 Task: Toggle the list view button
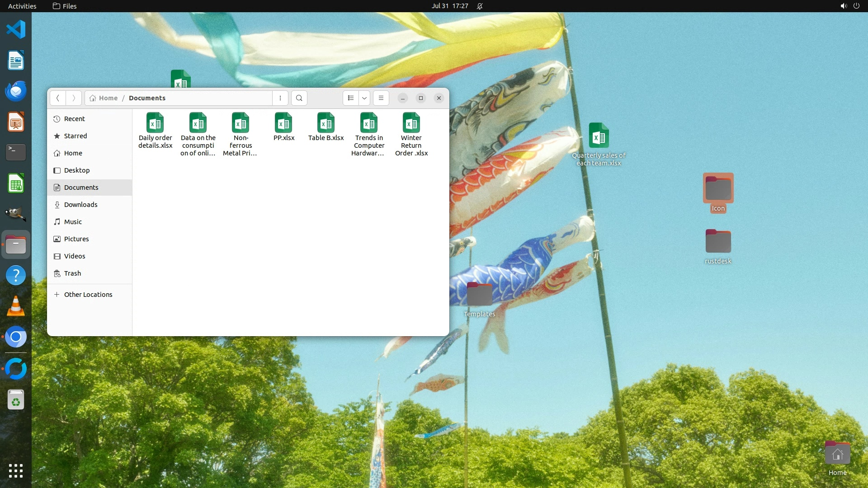point(351,98)
